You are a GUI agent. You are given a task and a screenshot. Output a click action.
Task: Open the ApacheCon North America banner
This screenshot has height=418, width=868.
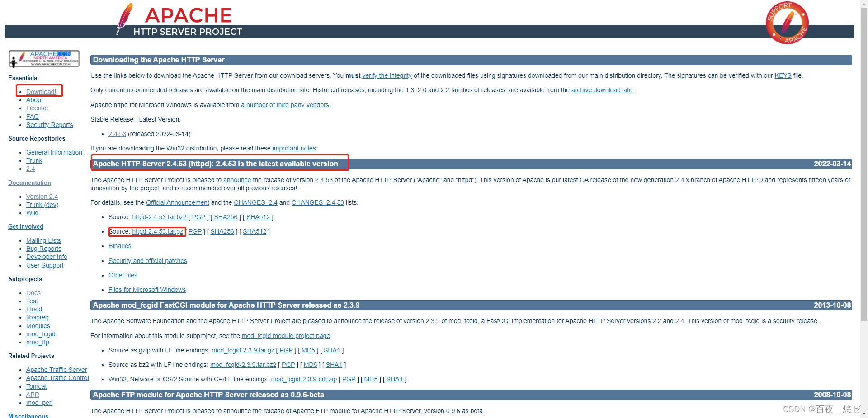click(44, 59)
